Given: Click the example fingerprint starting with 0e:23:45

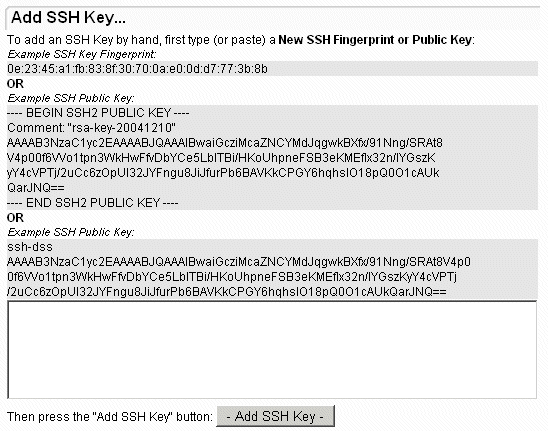Looking at the screenshot, I should click(x=137, y=69).
